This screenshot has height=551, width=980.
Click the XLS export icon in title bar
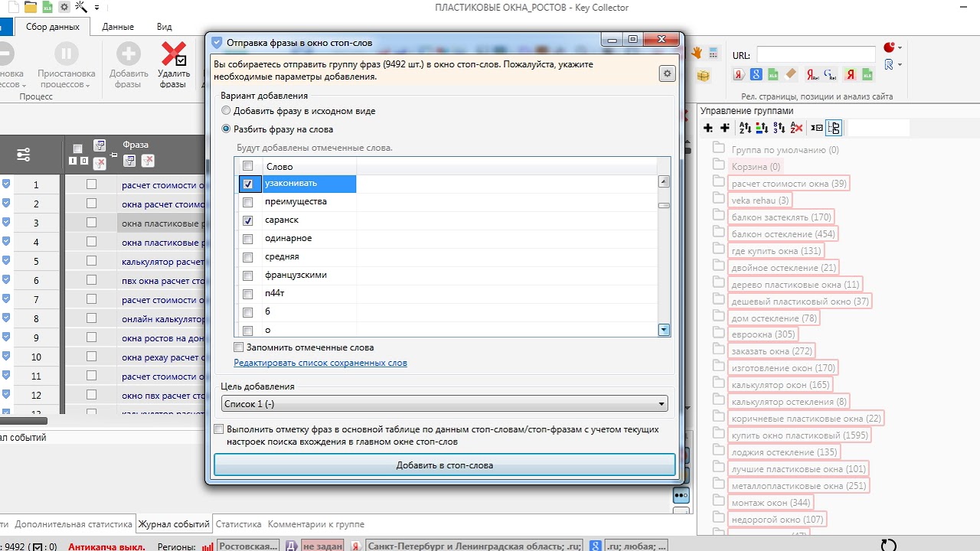tap(47, 7)
